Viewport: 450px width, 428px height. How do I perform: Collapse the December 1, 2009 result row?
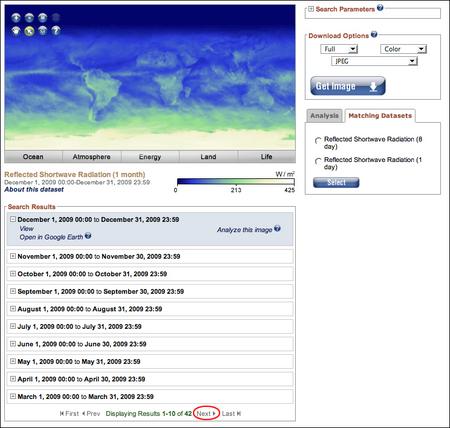13,219
